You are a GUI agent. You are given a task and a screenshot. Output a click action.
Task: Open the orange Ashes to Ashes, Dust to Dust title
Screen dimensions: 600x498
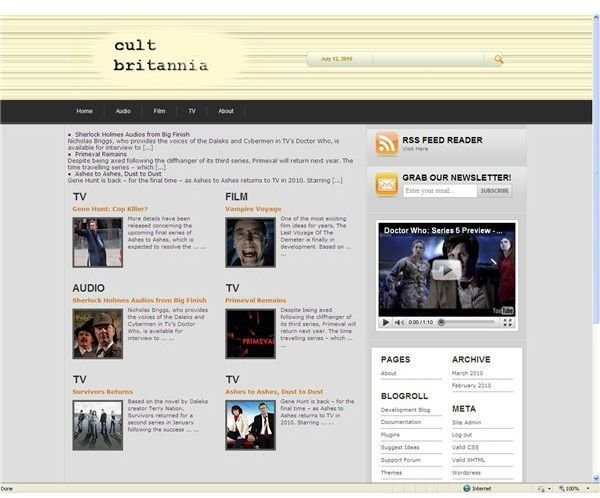click(274, 392)
